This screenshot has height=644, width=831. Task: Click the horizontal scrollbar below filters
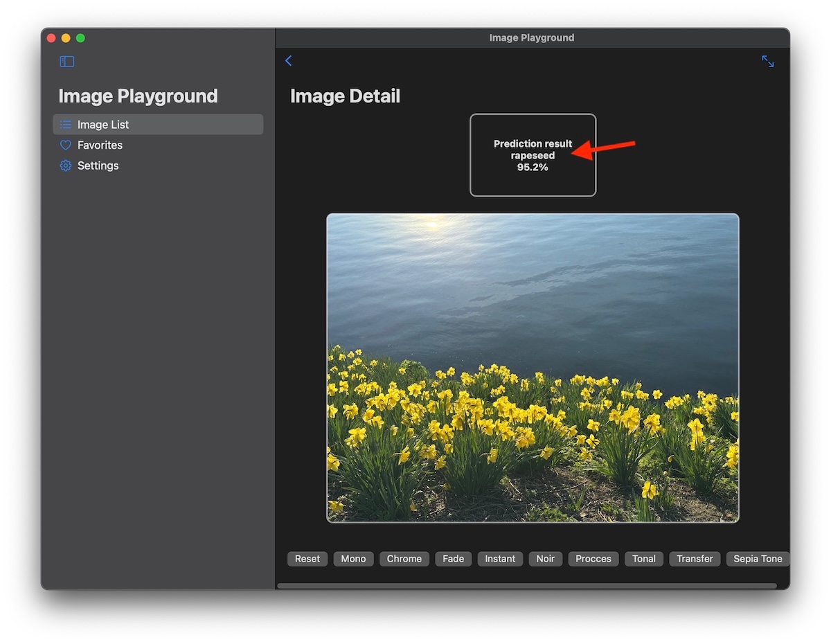526,586
